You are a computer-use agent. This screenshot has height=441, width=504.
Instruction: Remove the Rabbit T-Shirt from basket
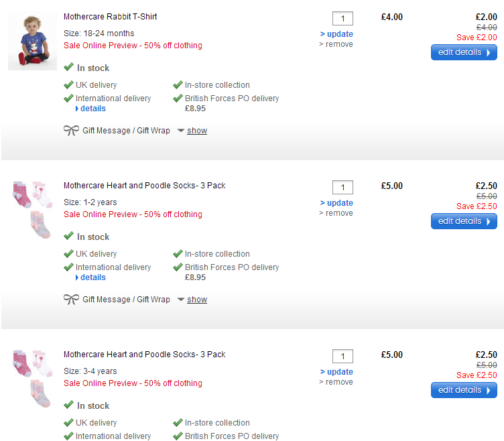pos(338,44)
